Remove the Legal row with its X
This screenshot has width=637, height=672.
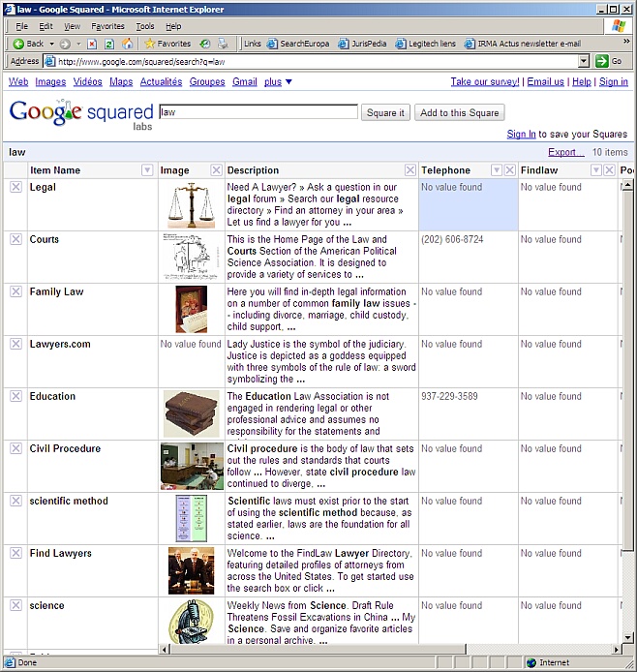point(15,187)
